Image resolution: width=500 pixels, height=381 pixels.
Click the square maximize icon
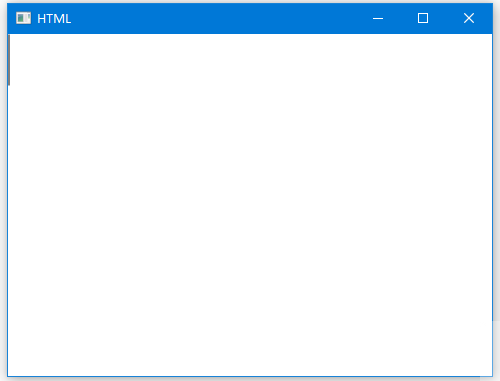point(423,18)
